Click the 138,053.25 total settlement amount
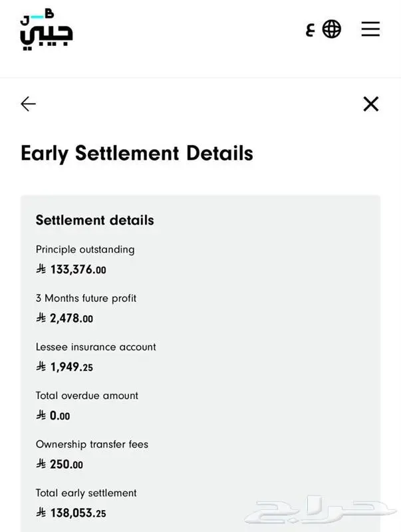The height and width of the screenshot is (532, 401). pyautogui.click(x=78, y=513)
